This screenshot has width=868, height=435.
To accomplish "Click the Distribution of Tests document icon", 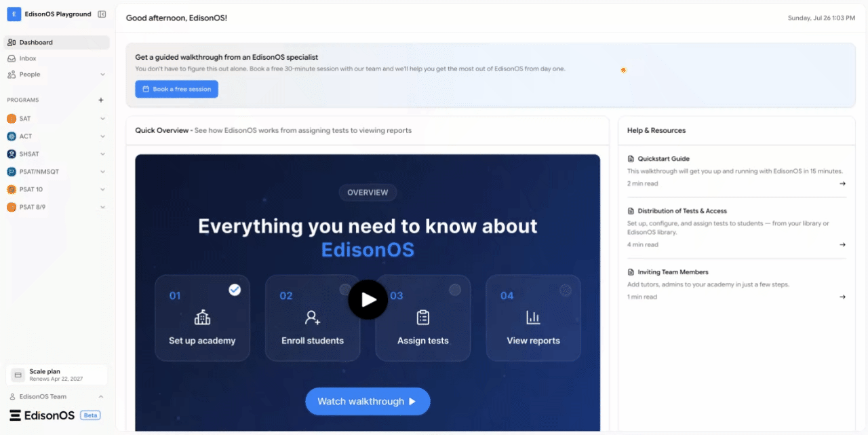I will [x=631, y=211].
